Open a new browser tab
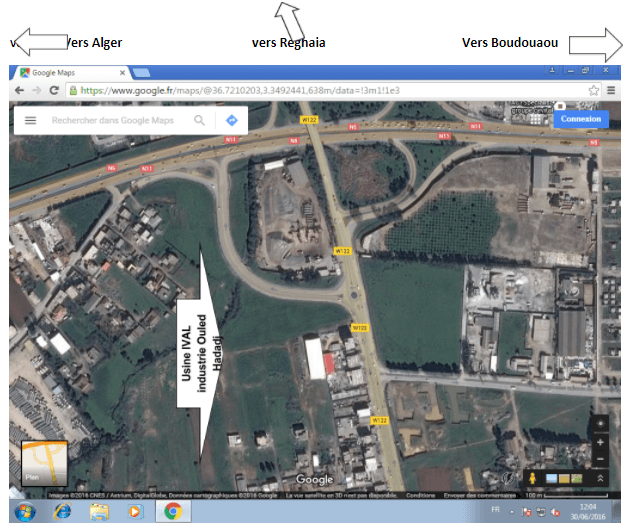626x529 pixels. pyautogui.click(x=141, y=72)
